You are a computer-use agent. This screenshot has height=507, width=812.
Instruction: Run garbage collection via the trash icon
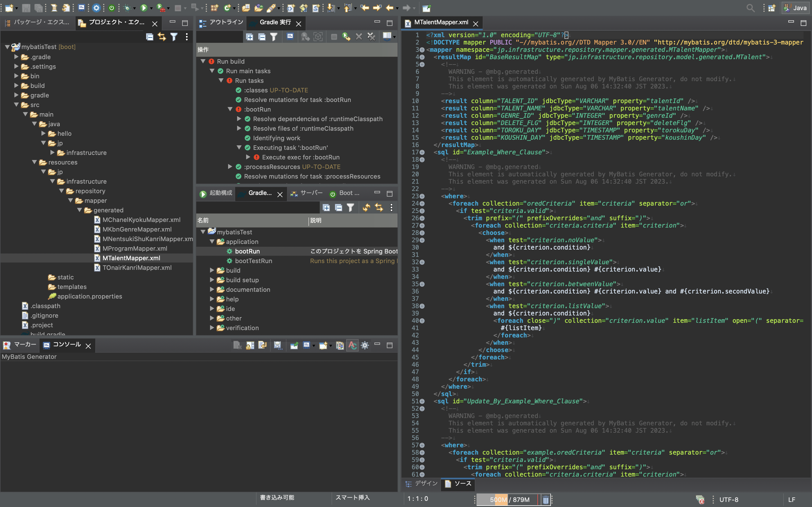point(546,500)
